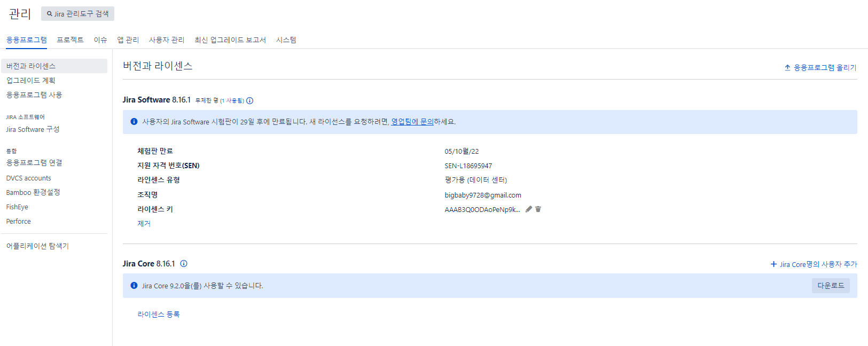Click the 라이센스 등록 link
Image resolution: width=868 pixels, height=346 pixels.
pyautogui.click(x=159, y=314)
